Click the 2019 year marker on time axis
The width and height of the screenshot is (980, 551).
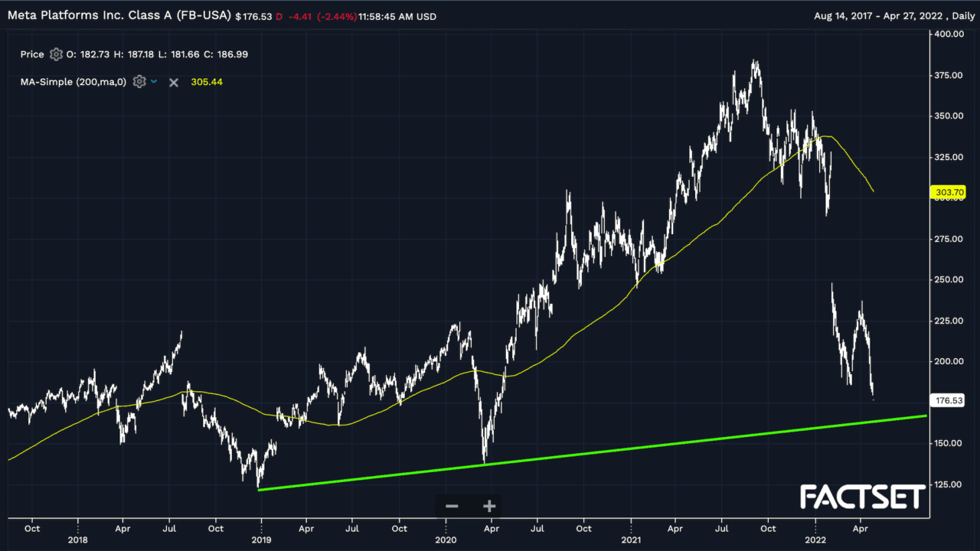pos(261,540)
